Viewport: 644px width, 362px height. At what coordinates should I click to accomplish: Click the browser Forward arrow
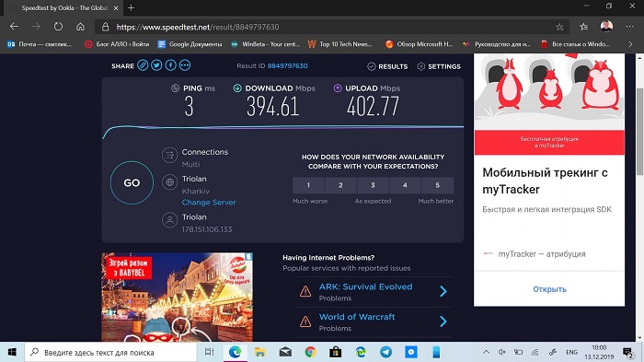(x=36, y=27)
